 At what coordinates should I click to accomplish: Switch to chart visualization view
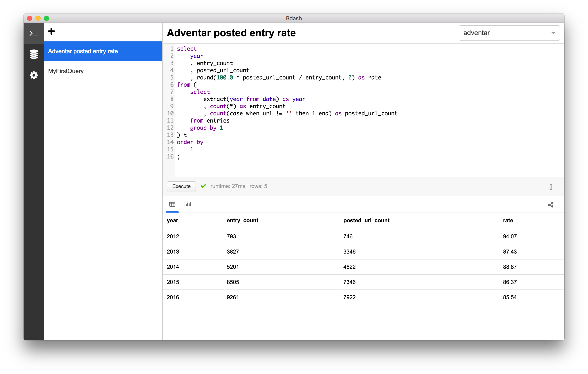(x=188, y=205)
